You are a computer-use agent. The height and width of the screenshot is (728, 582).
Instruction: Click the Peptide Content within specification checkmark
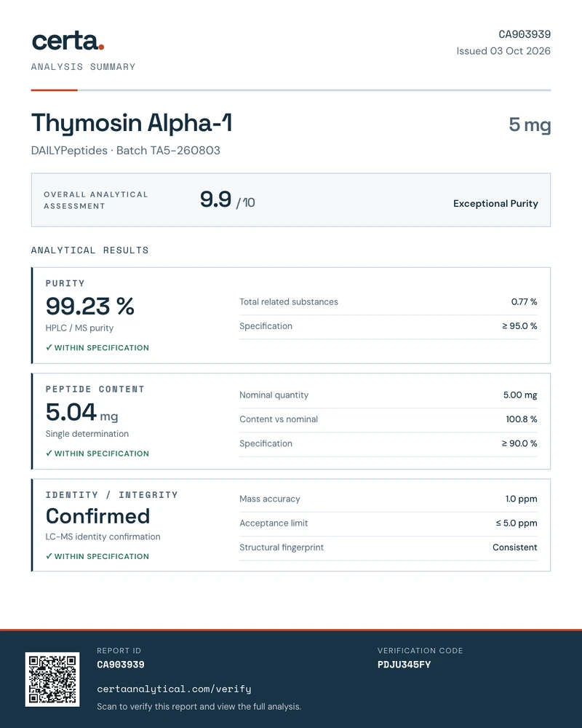coord(49,453)
